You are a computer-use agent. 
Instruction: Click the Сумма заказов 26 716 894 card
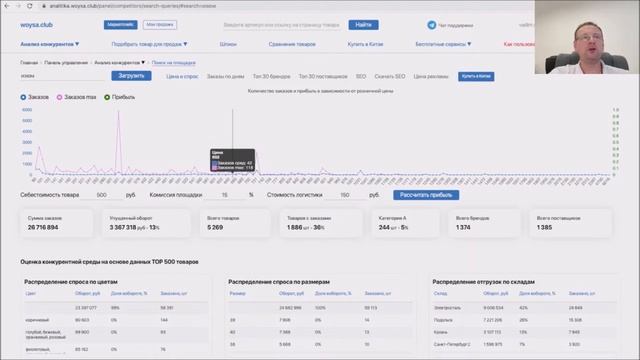[x=57, y=223]
